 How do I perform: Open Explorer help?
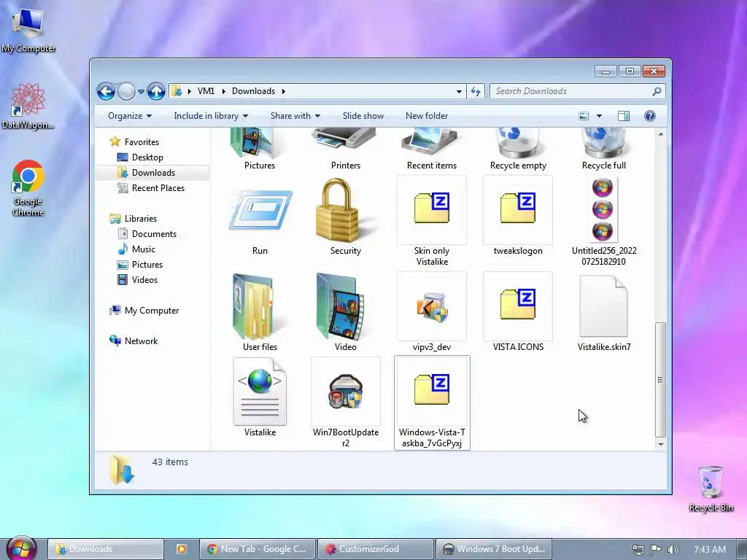coord(650,116)
